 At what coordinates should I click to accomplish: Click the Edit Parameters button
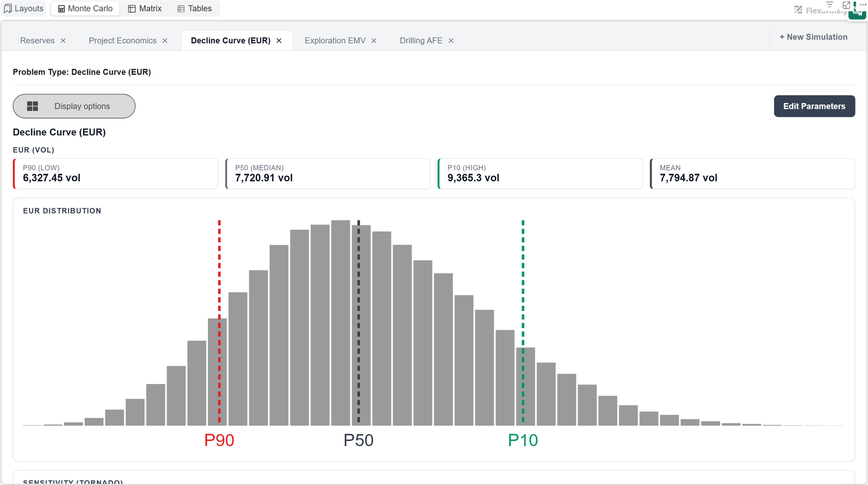(814, 106)
